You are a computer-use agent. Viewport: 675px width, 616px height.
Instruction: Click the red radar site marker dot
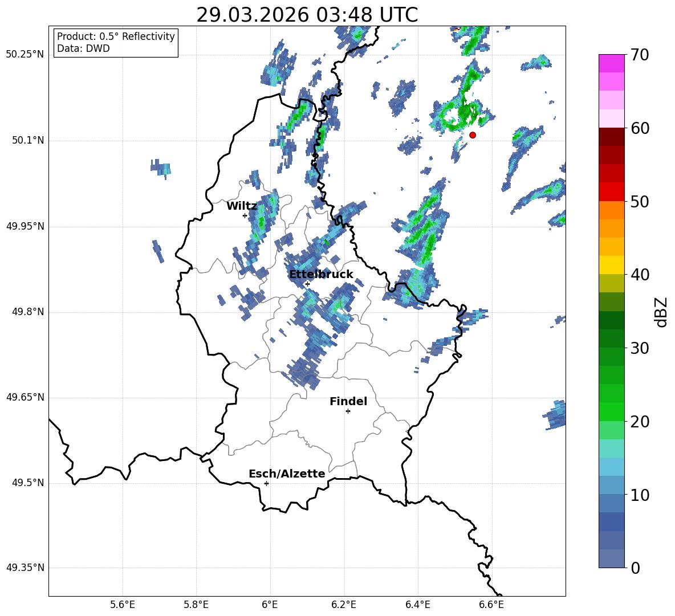tap(472, 135)
